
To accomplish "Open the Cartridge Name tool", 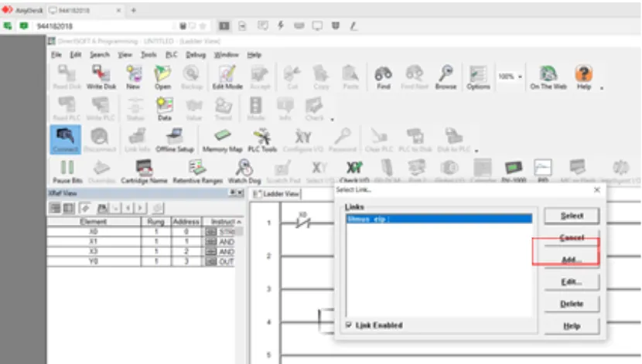I will (144, 171).
